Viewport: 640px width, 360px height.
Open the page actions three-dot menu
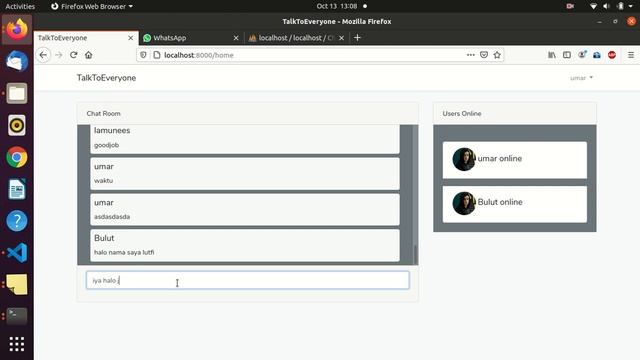[x=471, y=55]
